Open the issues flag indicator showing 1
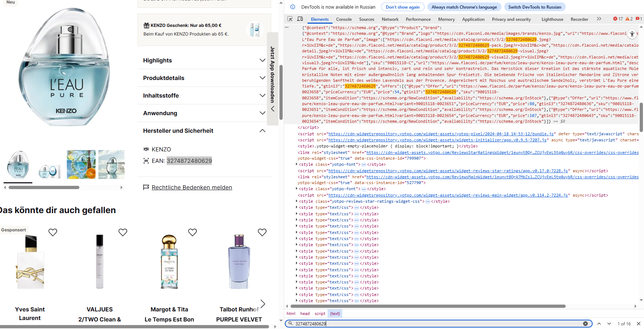The width and height of the screenshot is (644, 329). click(639, 19)
